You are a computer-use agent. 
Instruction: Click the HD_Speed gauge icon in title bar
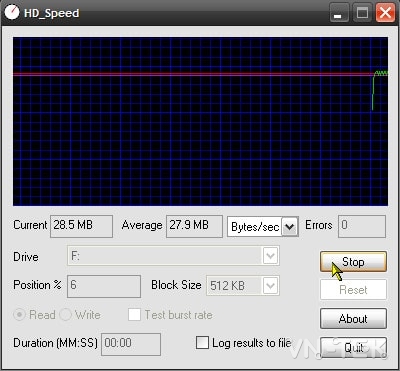pos(12,13)
